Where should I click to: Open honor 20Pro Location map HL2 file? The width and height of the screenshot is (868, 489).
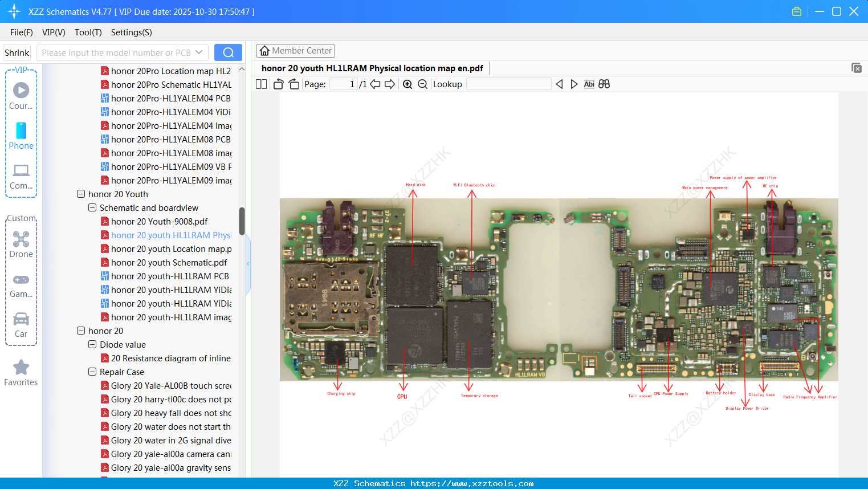pyautogui.click(x=171, y=71)
